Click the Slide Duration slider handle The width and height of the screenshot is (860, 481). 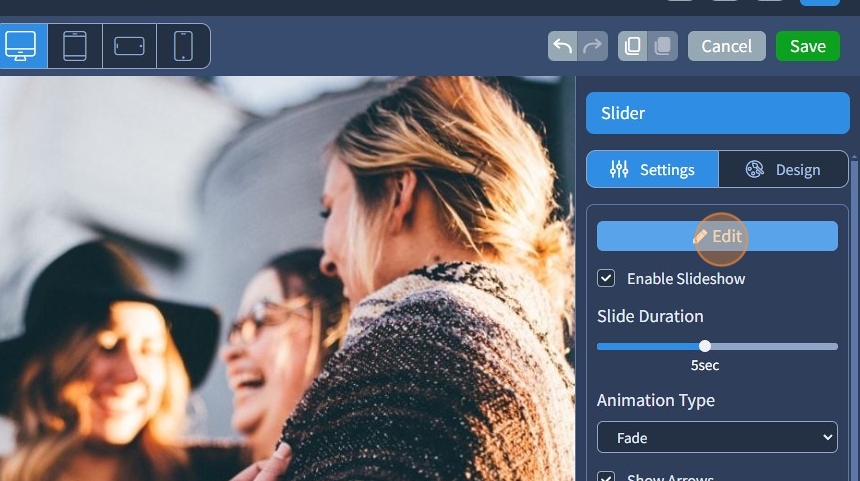tap(705, 346)
